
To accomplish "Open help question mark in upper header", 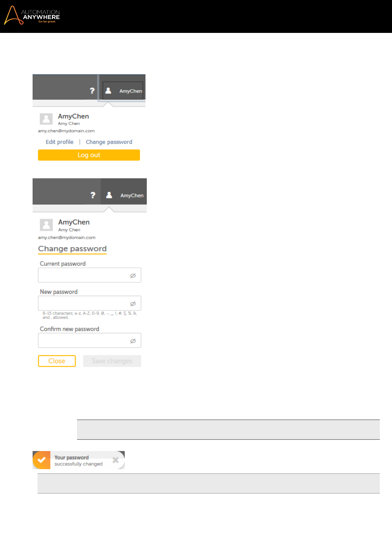I will click(x=92, y=91).
